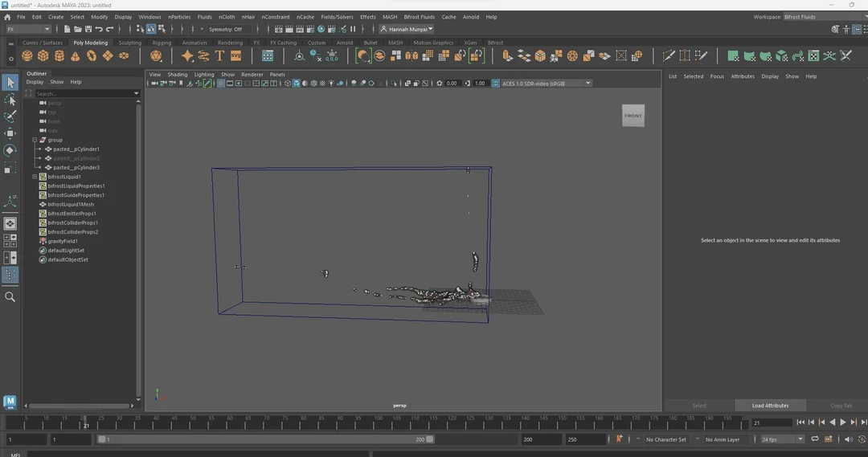Collapse the group node in Outliner
The image size is (868, 457).
(x=35, y=140)
